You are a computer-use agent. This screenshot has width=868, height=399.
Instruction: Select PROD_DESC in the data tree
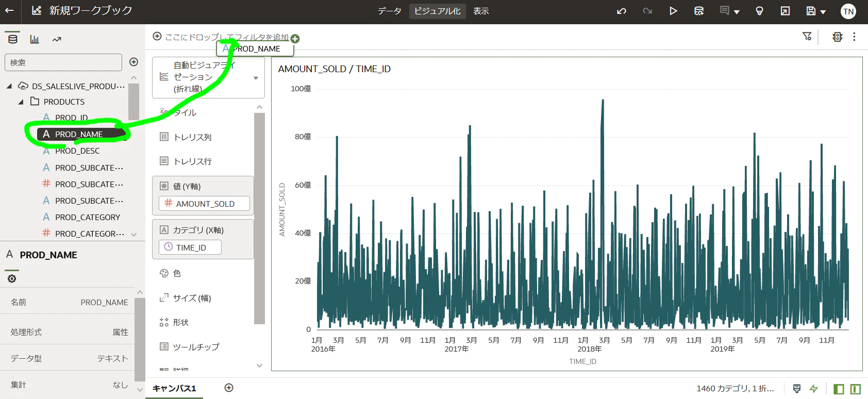pos(77,151)
